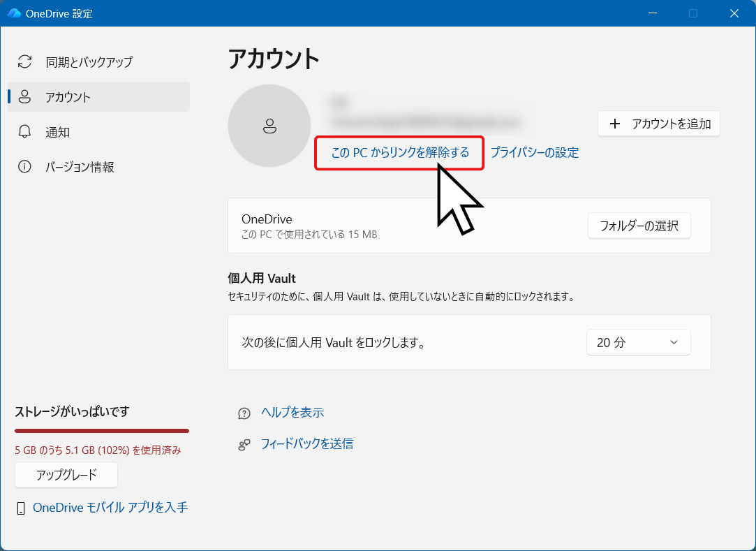Image resolution: width=756 pixels, height=551 pixels.
Task: Click この PC からリンクを解除する link
Action: point(400,152)
